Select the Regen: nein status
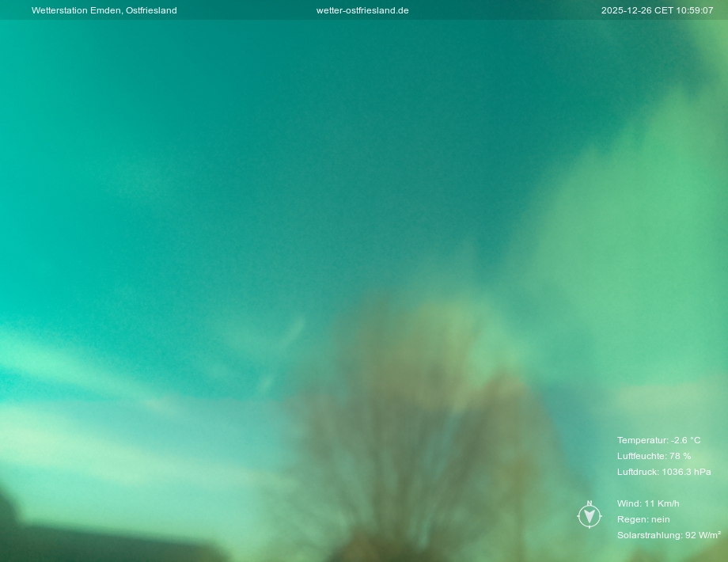 click(643, 519)
